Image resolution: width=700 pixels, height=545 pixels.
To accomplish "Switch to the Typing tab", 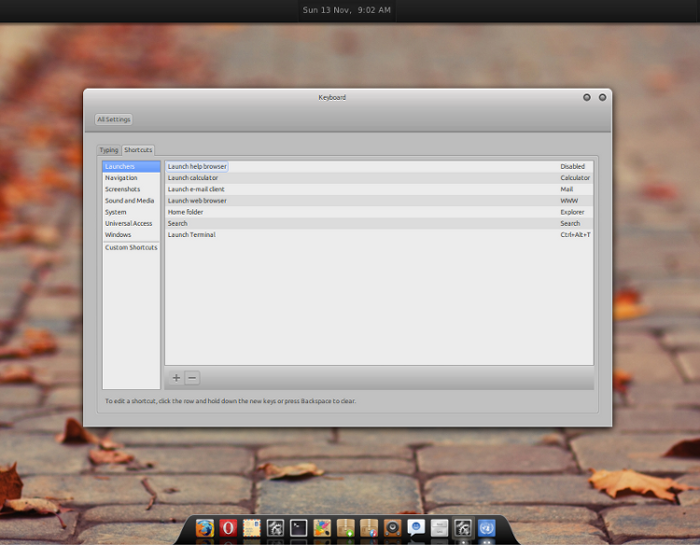I will point(109,150).
